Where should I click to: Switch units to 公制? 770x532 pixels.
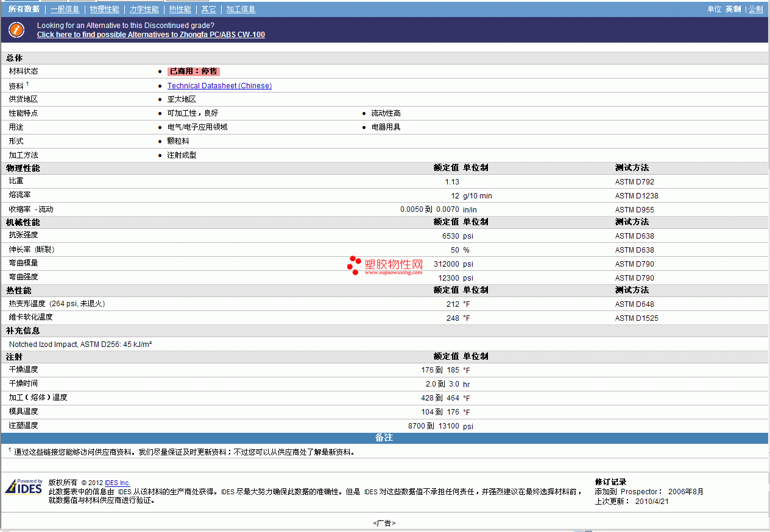point(755,9)
